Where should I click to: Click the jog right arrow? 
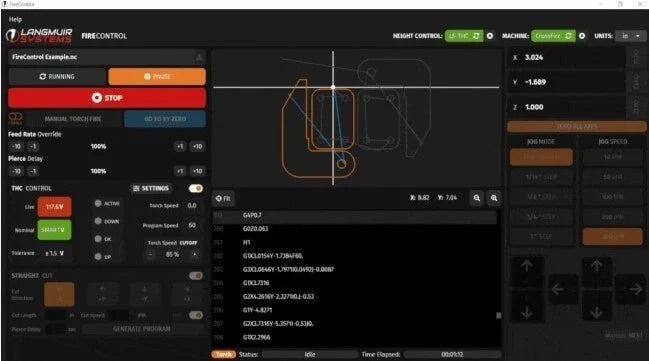(636, 289)
